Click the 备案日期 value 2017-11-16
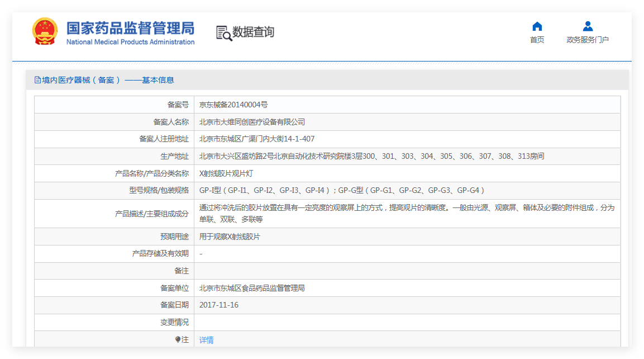The height and width of the screenshot is (359, 644). pos(219,305)
